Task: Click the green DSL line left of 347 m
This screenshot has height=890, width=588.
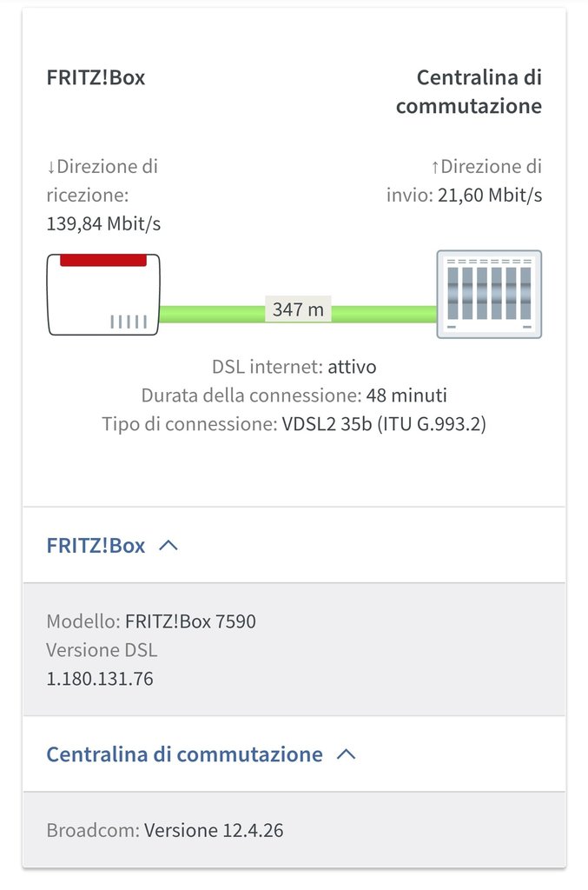Action: click(x=213, y=313)
